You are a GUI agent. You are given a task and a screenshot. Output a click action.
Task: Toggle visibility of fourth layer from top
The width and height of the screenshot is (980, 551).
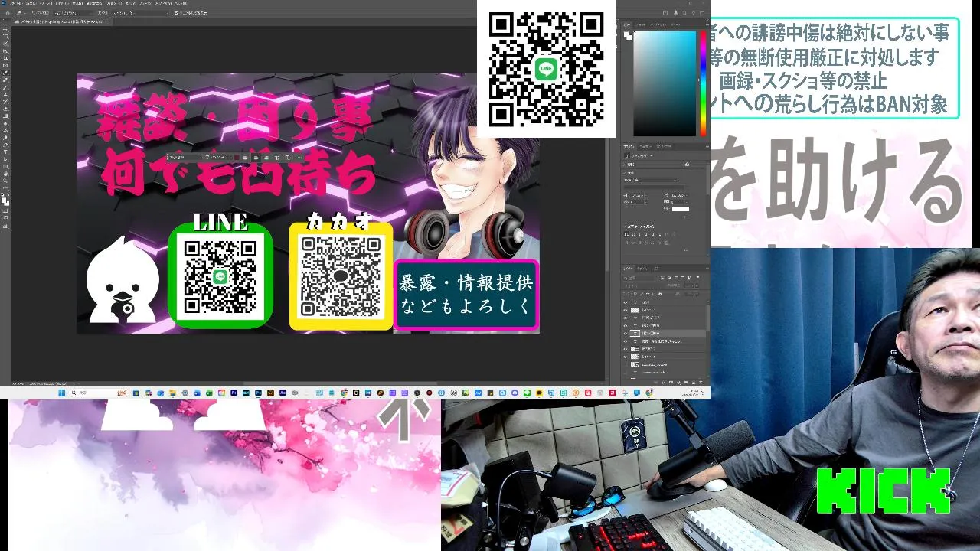click(625, 325)
